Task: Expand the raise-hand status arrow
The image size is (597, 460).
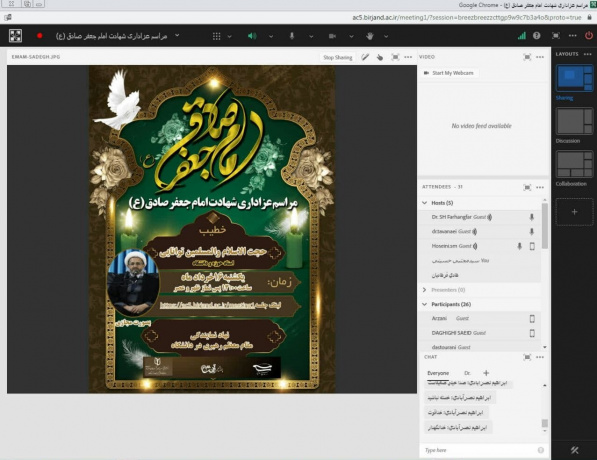Action: (386, 37)
